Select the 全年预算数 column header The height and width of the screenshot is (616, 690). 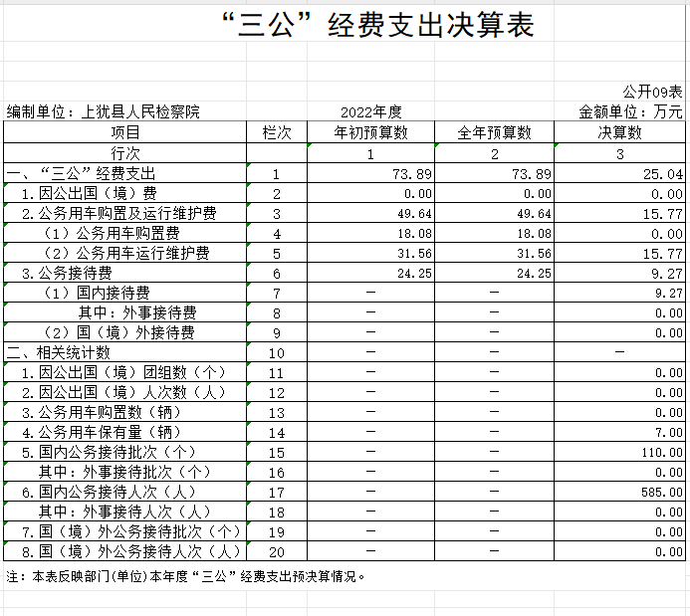(x=494, y=132)
